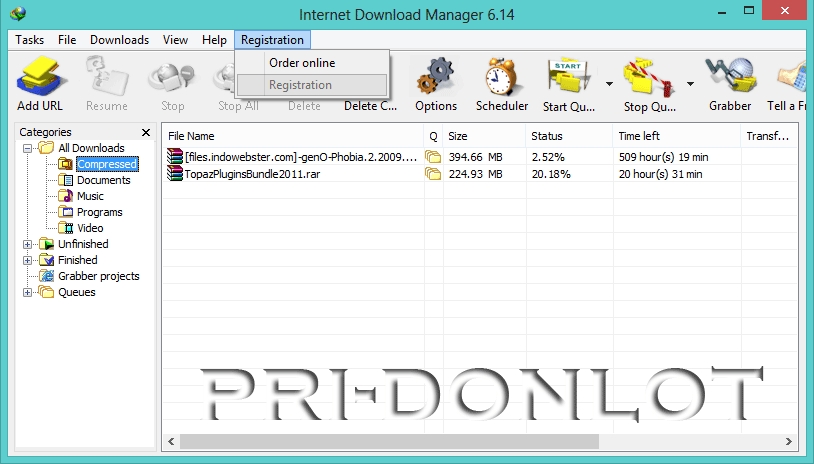Viewport: 814px width, 464px height.
Task: Select the All Downloads folder
Action: click(91, 148)
